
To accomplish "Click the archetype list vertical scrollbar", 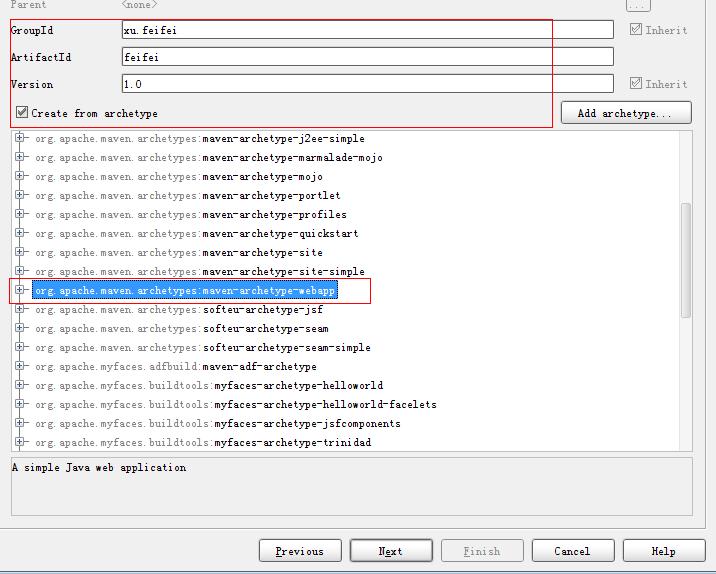I will pyautogui.click(x=685, y=260).
